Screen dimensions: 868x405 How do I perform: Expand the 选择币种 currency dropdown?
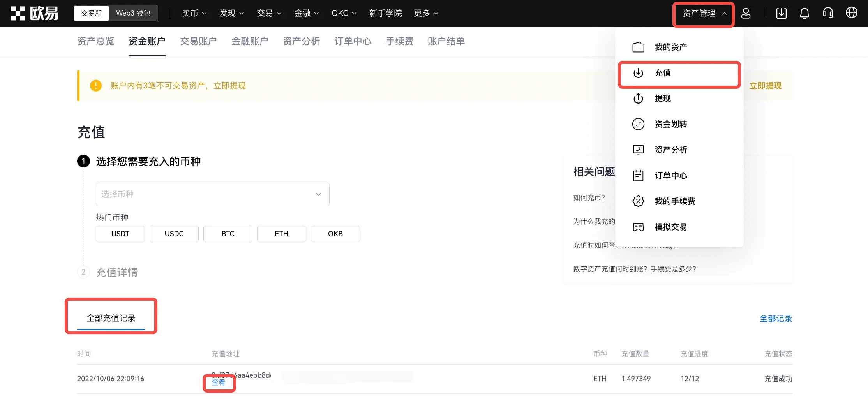coord(212,194)
